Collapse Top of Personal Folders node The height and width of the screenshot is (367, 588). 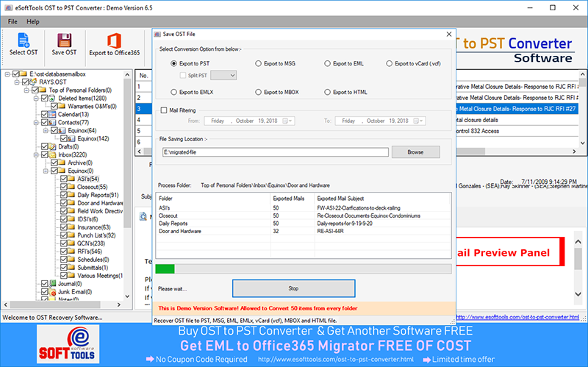[26, 90]
